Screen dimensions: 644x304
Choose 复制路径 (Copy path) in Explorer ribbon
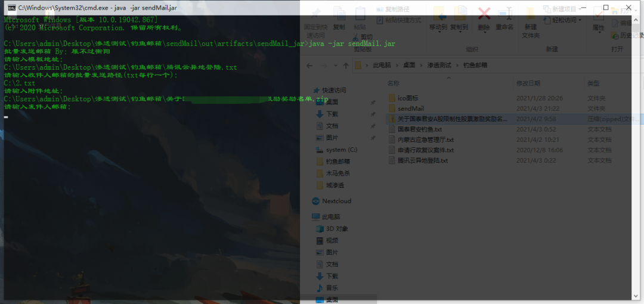[x=392, y=9]
